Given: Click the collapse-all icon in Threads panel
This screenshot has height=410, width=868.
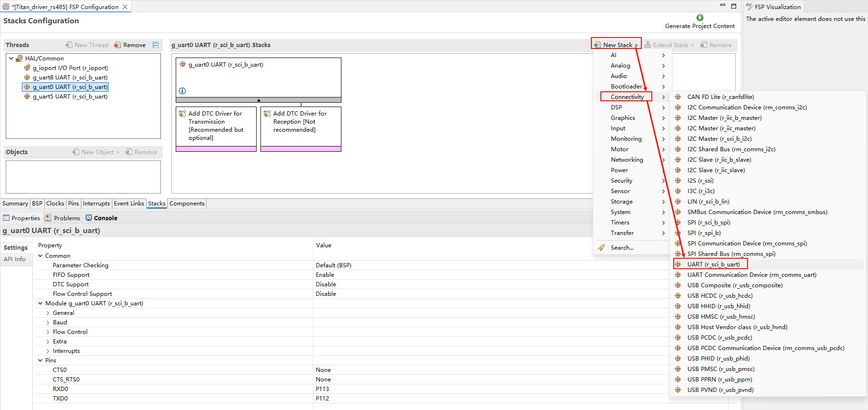Looking at the screenshot, I should [156, 45].
